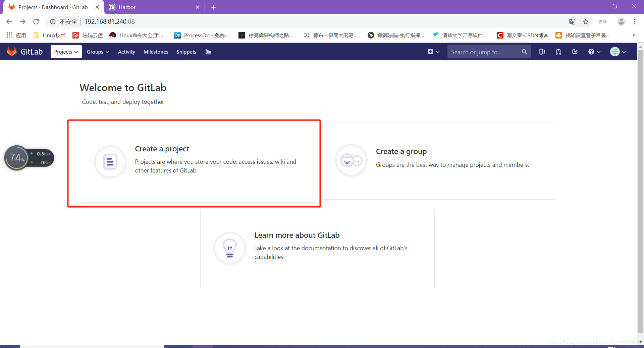The height and width of the screenshot is (348, 644).
Task: Open the ProcessOn bookmark
Action: pos(202,35)
